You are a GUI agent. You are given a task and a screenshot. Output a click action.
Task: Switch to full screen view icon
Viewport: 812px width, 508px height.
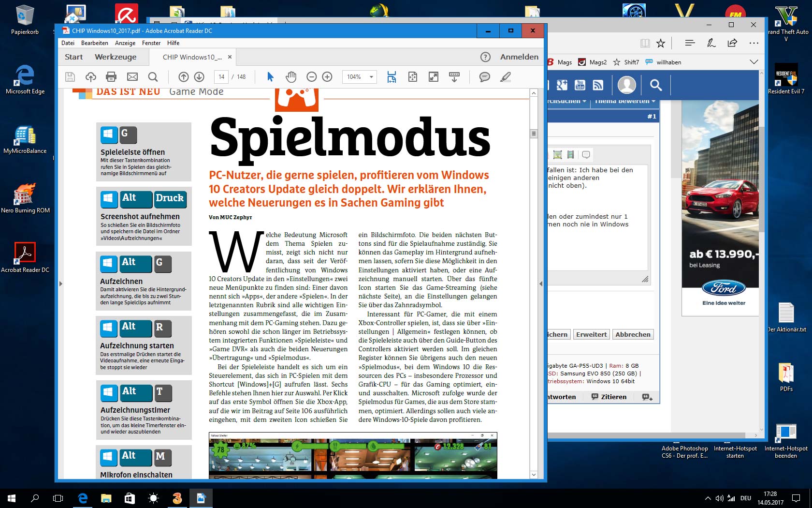434,77
